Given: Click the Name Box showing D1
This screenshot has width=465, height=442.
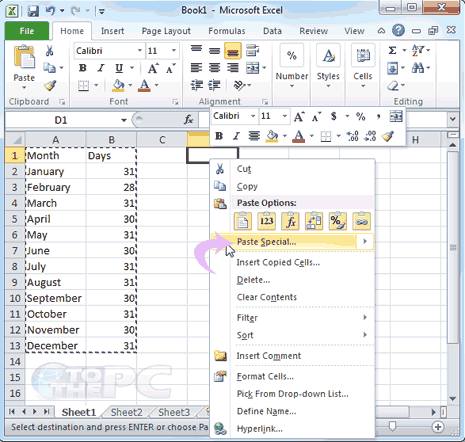Looking at the screenshot, I should 61,120.
